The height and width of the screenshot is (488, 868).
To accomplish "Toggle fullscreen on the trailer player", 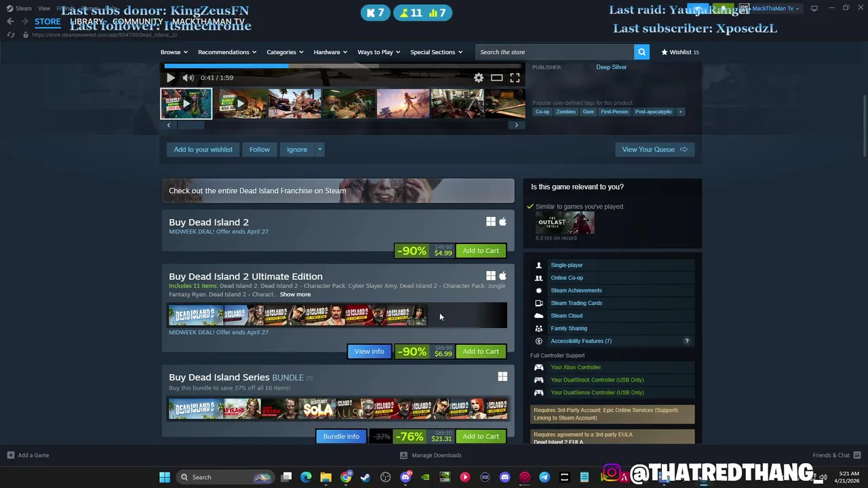I will (515, 78).
